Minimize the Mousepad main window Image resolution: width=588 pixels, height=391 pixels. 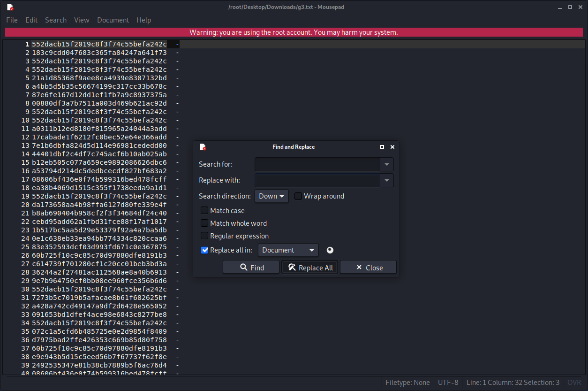click(x=560, y=7)
